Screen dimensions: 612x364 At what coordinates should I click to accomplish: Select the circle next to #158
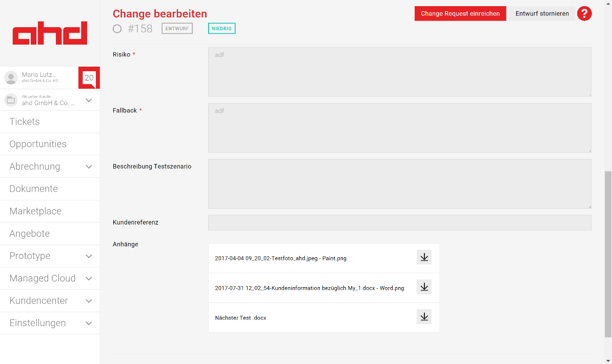pos(117,29)
